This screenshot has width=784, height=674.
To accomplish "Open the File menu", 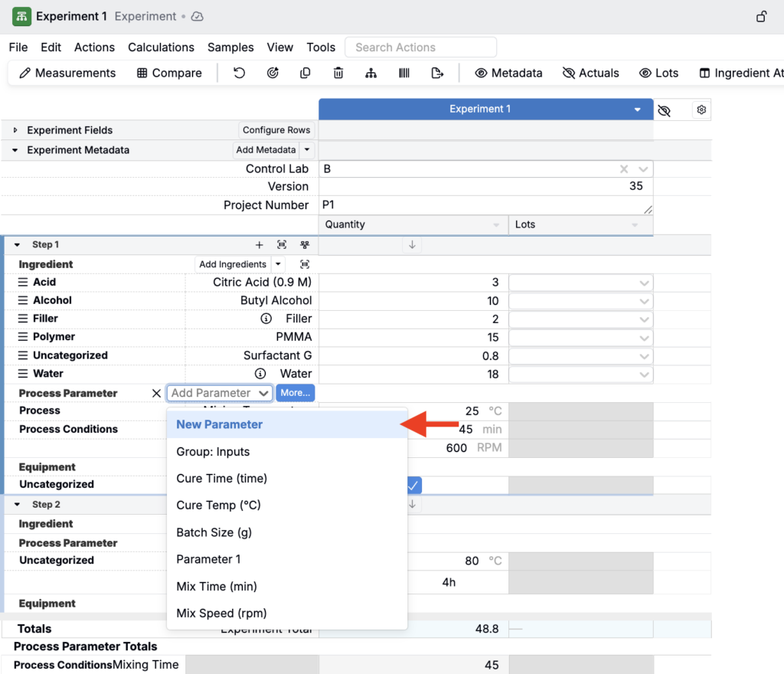I will (x=18, y=47).
